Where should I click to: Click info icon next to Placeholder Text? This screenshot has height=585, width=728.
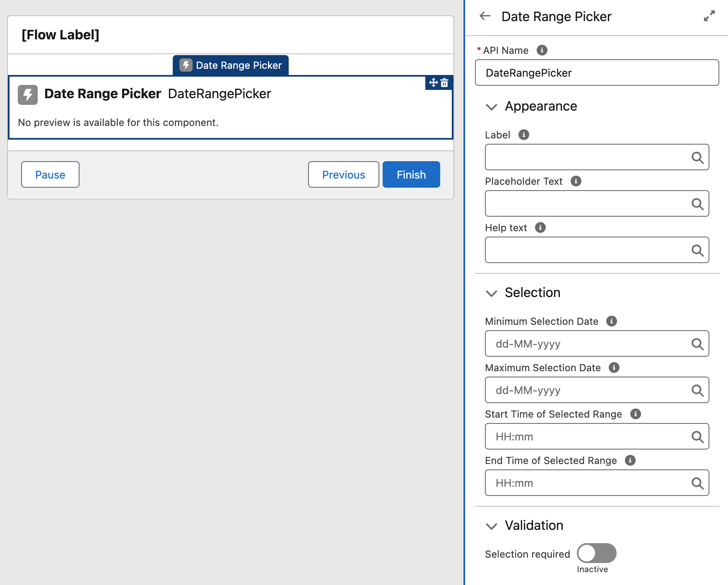576,181
